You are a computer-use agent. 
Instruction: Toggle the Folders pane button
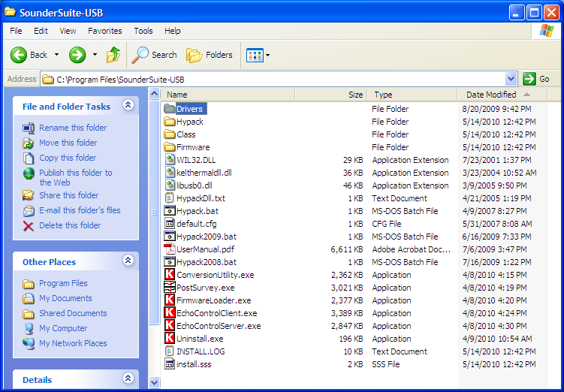click(x=210, y=55)
